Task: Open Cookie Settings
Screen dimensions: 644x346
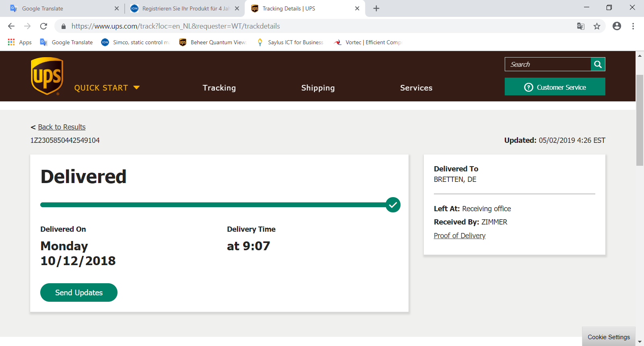Action: (609, 337)
